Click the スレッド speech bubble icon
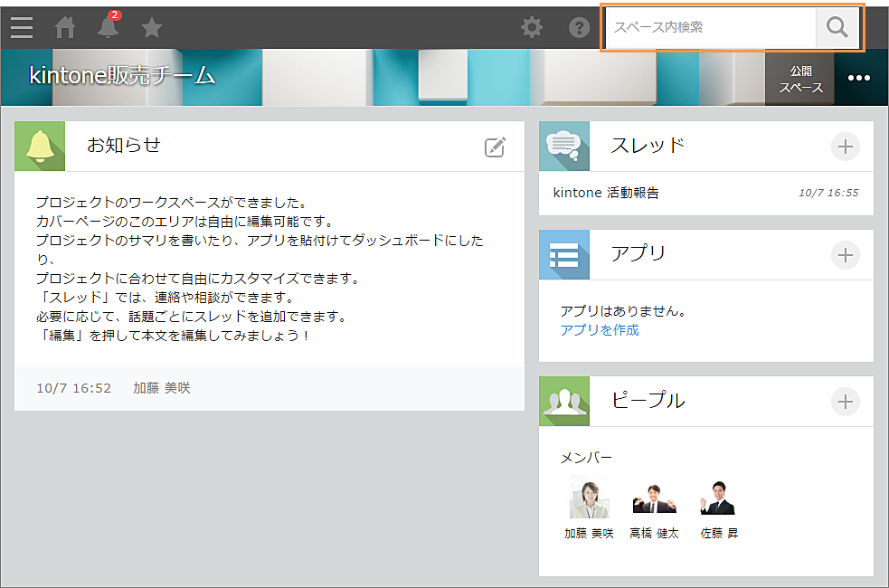This screenshot has height=588, width=889. [564, 147]
